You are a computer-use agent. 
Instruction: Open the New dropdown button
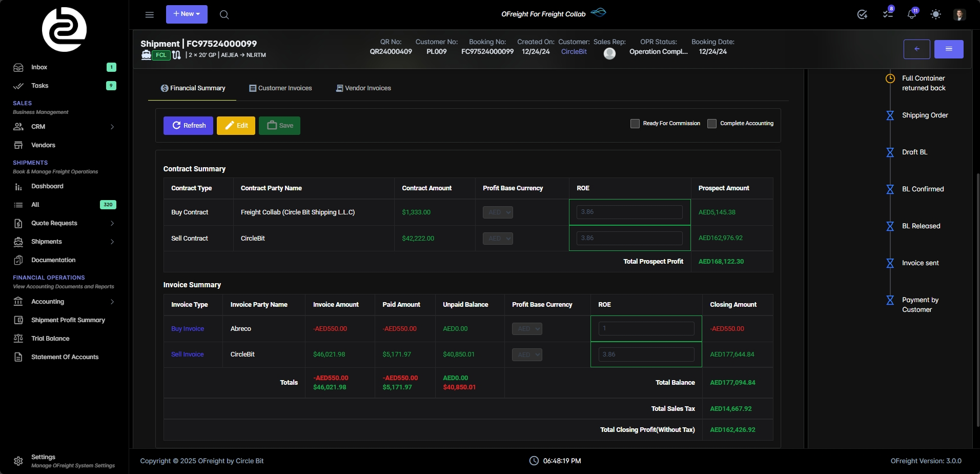pos(187,14)
